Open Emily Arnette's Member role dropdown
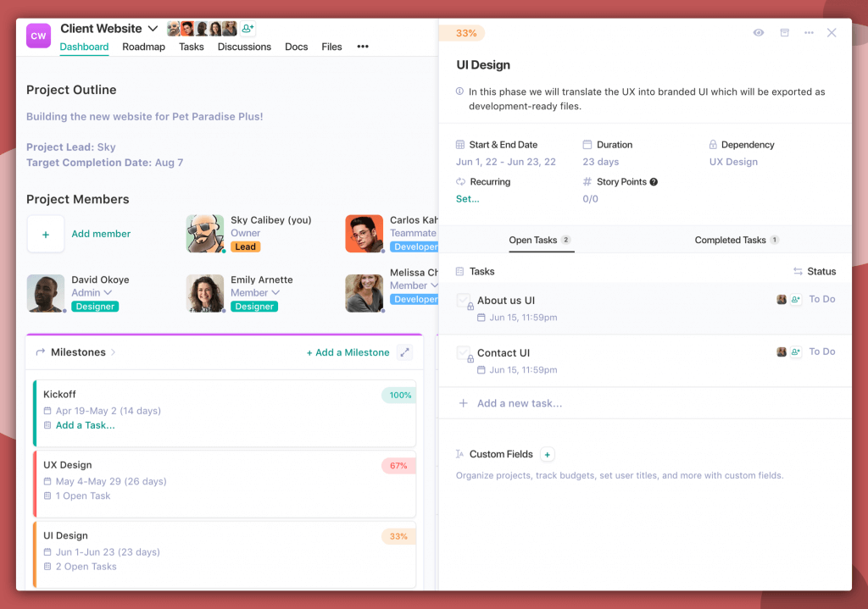This screenshot has width=868, height=609. 275,292
